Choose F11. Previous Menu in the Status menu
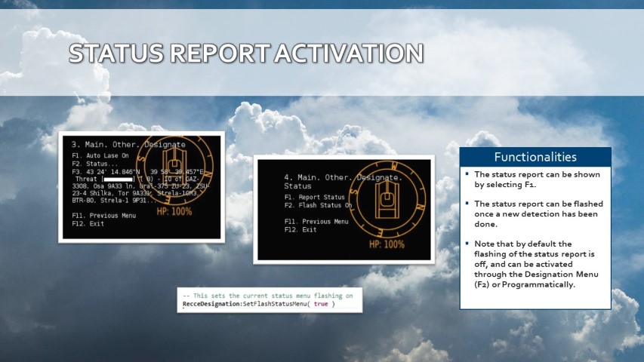 point(316,222)
